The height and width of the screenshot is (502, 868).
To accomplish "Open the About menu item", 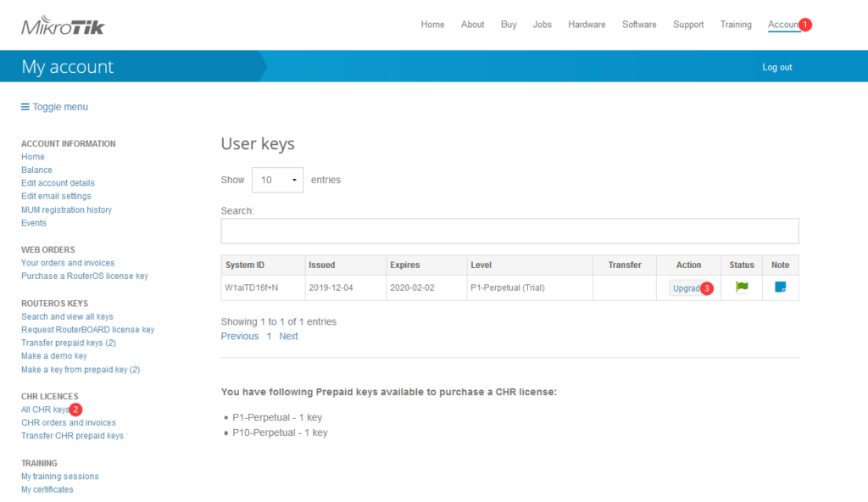I will 472,25.
